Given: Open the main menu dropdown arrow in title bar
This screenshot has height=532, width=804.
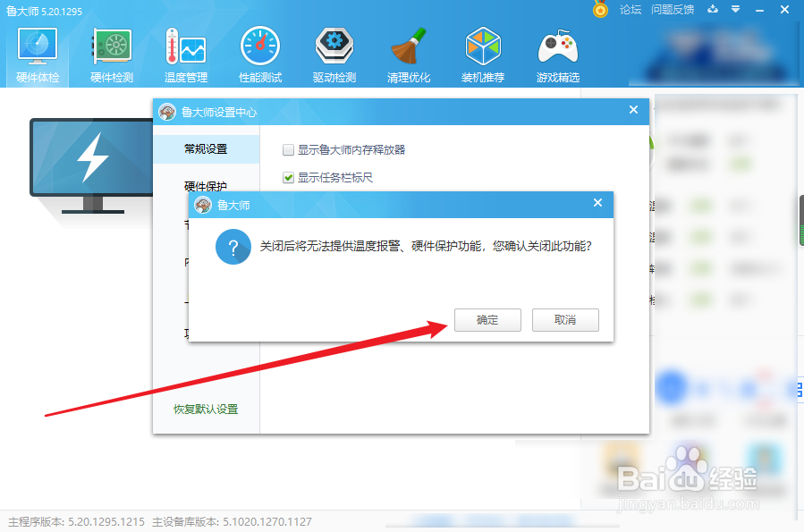Looking at the screenshot, I should [x=735, y=9].
